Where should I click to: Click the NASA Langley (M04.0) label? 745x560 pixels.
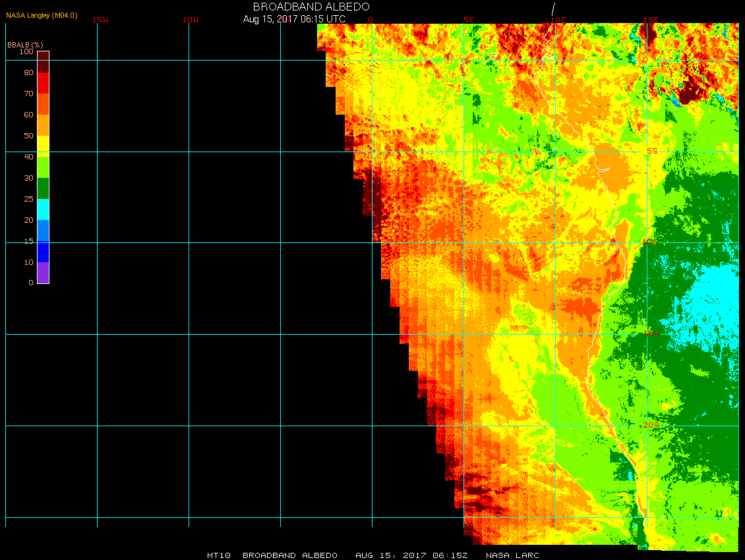coord(42,14)
